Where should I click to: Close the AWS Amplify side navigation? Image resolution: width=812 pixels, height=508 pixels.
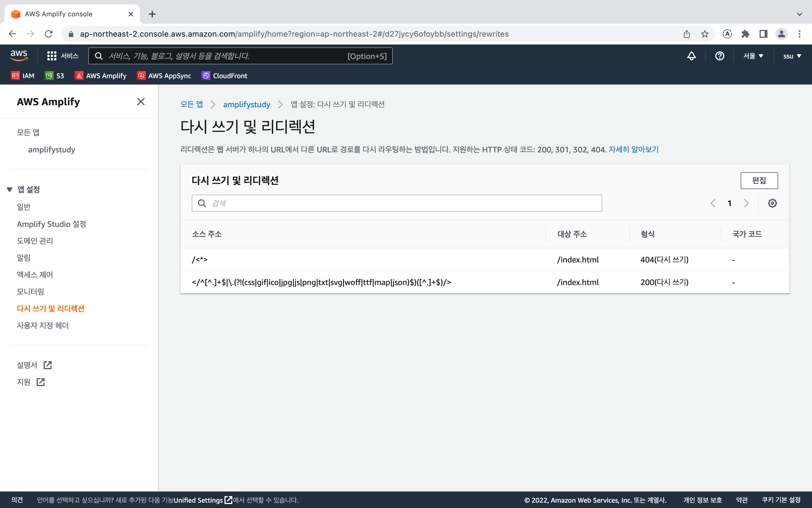[141, 102]
